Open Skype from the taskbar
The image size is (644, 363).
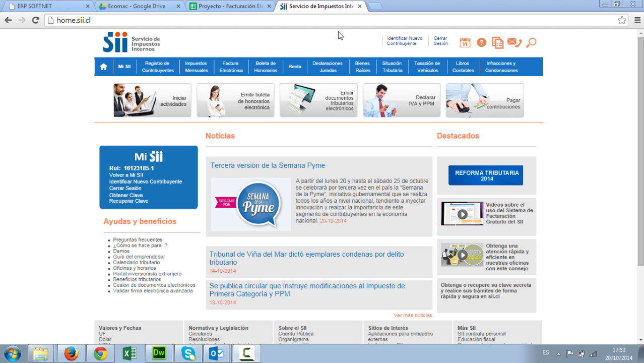(x=188, y=354)
